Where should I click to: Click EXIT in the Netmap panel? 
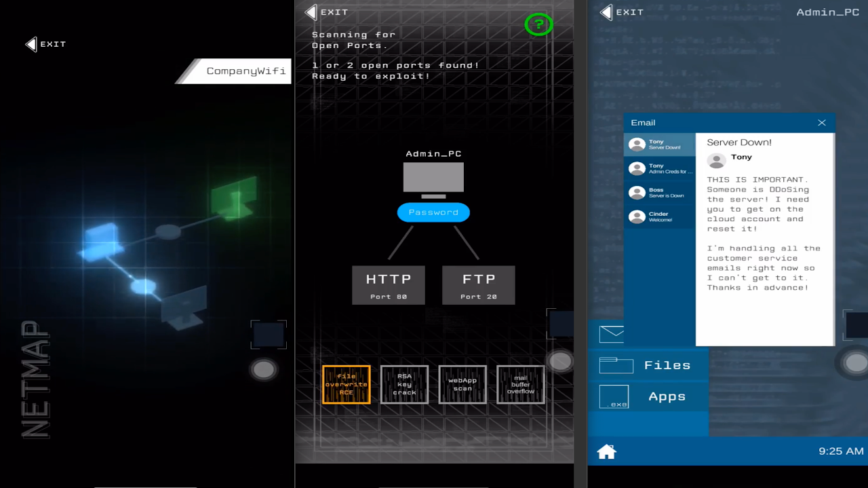pos(45,44)
